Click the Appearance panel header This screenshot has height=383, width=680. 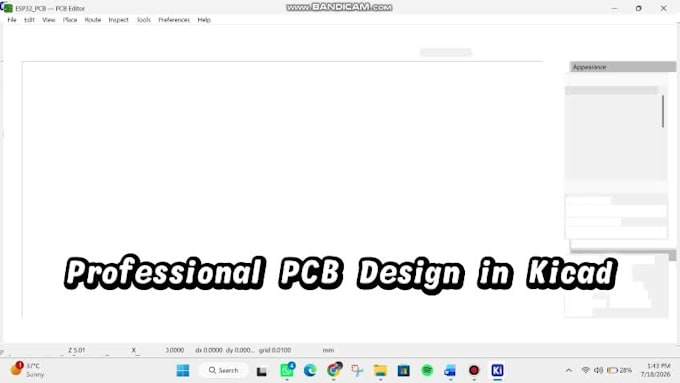[622, 67]
